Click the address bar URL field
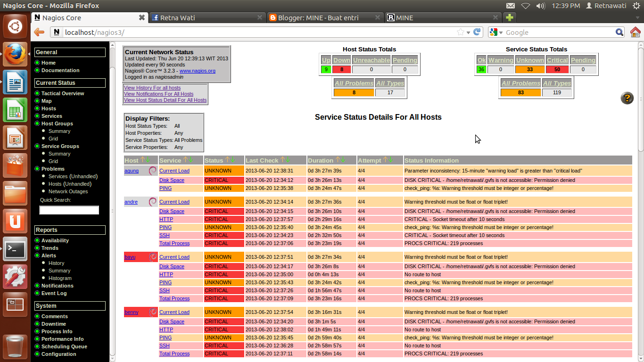 [x=259, y=32]
